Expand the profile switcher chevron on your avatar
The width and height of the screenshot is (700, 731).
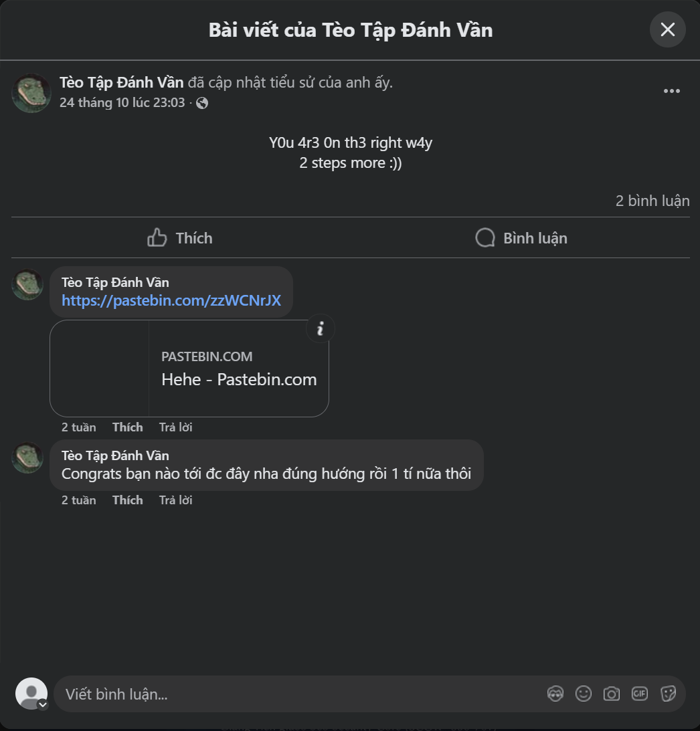[42, 704]
